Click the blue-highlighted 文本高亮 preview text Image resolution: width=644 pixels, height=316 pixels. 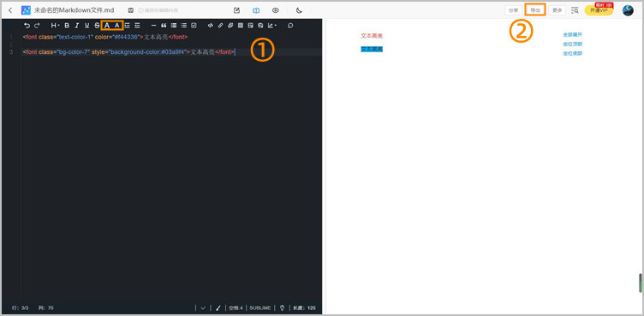click(x=372, y=50)
